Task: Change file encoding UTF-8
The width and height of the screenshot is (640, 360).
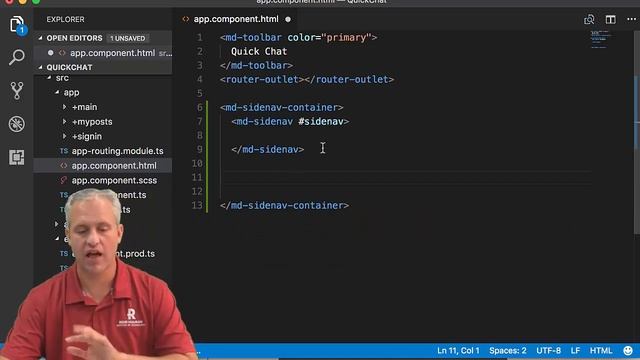Action: [x=548, y=351]
